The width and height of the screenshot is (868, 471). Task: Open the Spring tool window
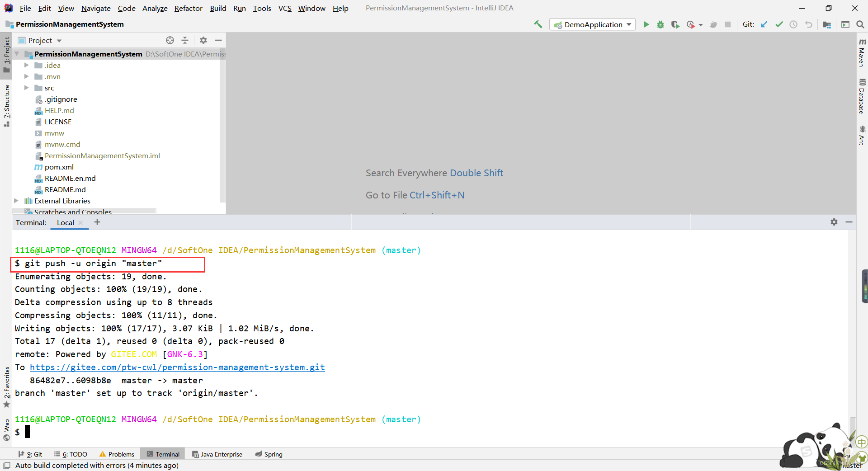tap(269, 454)
